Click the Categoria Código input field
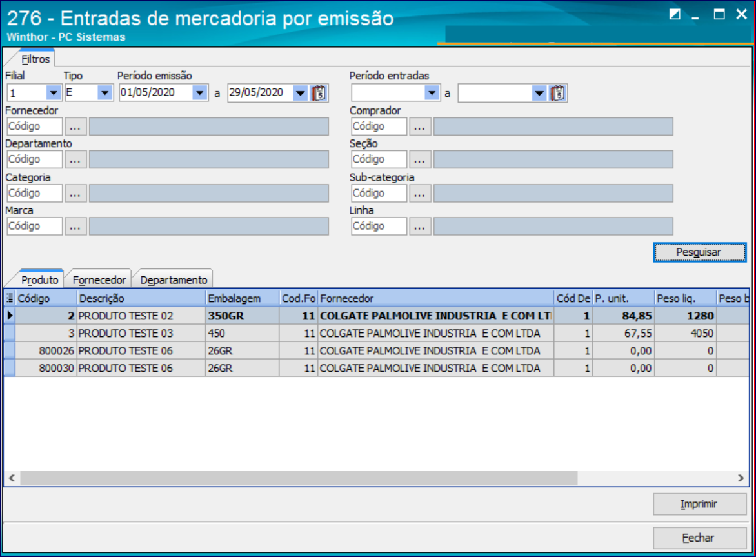 pos(34,193)
